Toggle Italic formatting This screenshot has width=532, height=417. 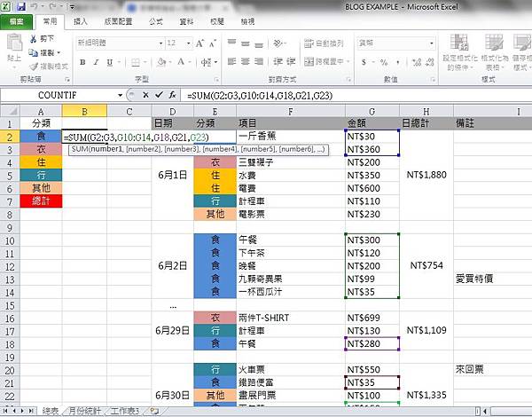tap(96, 62)
